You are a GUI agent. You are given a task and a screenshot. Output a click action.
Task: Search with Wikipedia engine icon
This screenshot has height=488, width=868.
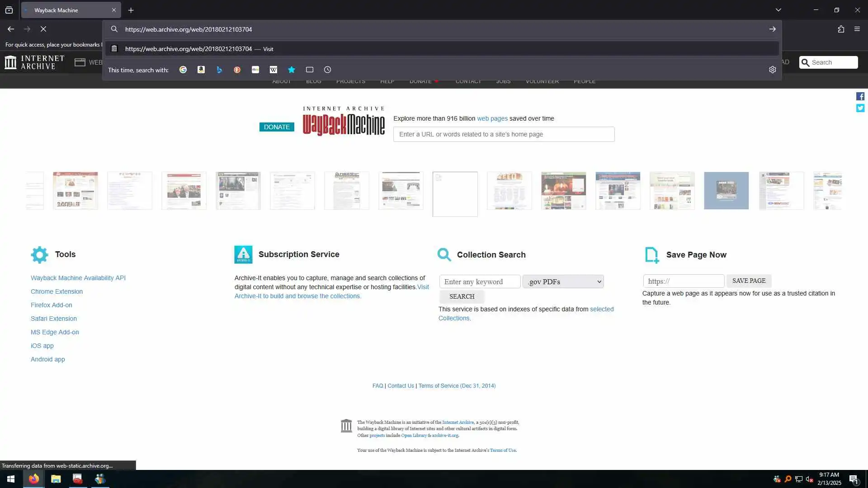[x=274, y=70]
